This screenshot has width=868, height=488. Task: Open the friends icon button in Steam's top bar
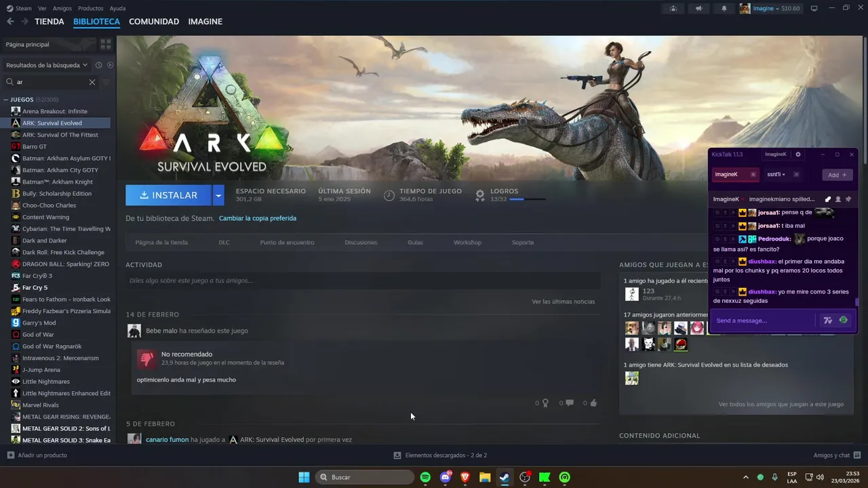pos(673,8)
